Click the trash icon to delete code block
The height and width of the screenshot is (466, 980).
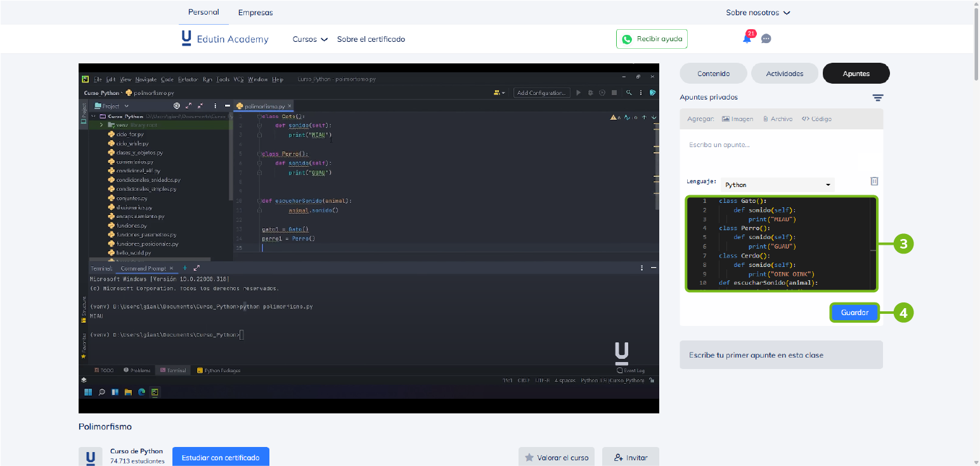pyautogui.click(x=874, y=181)
